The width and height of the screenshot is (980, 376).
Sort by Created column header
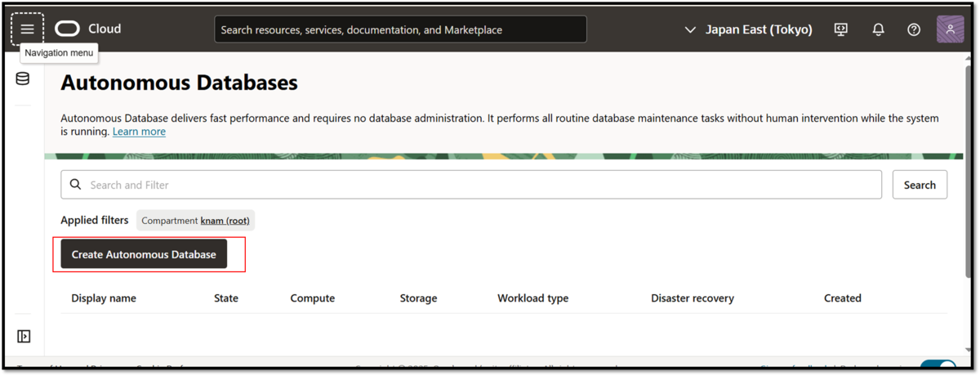tap(843, 298)
